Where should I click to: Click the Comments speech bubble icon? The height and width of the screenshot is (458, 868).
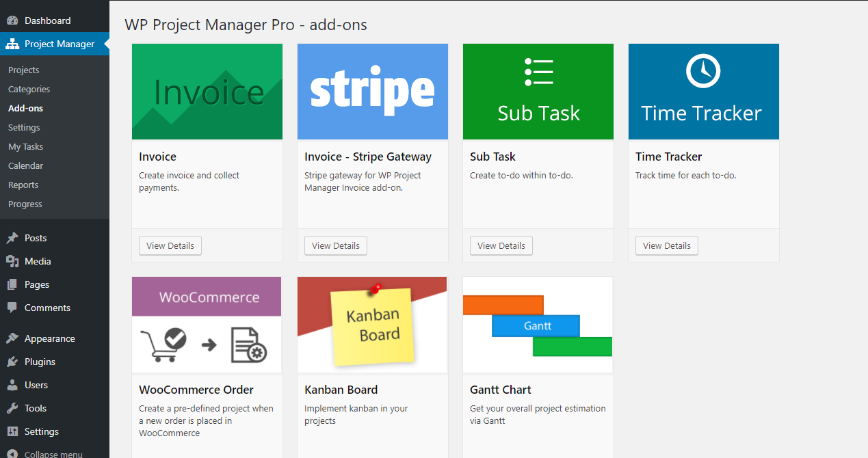click(x=12, y=308)
